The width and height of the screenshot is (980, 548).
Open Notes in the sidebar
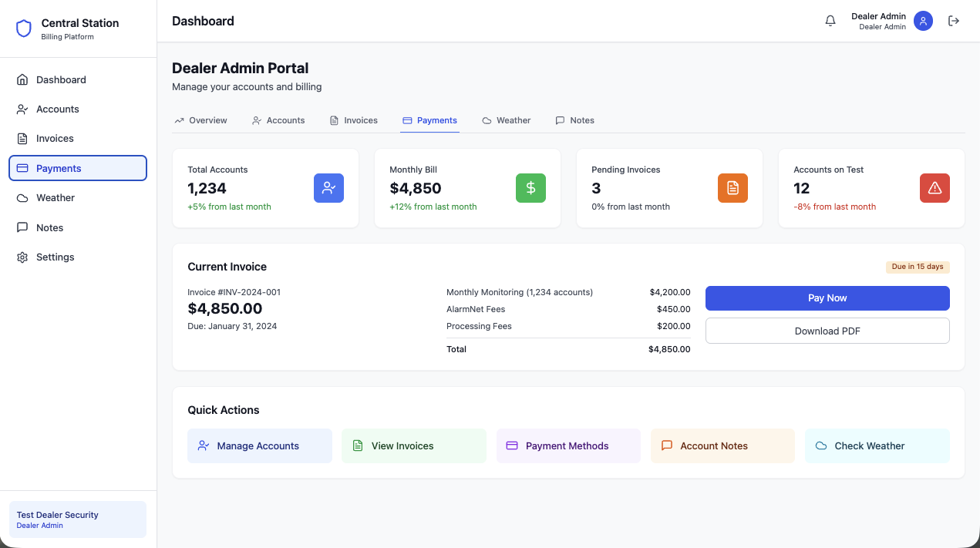click(78, 227)
